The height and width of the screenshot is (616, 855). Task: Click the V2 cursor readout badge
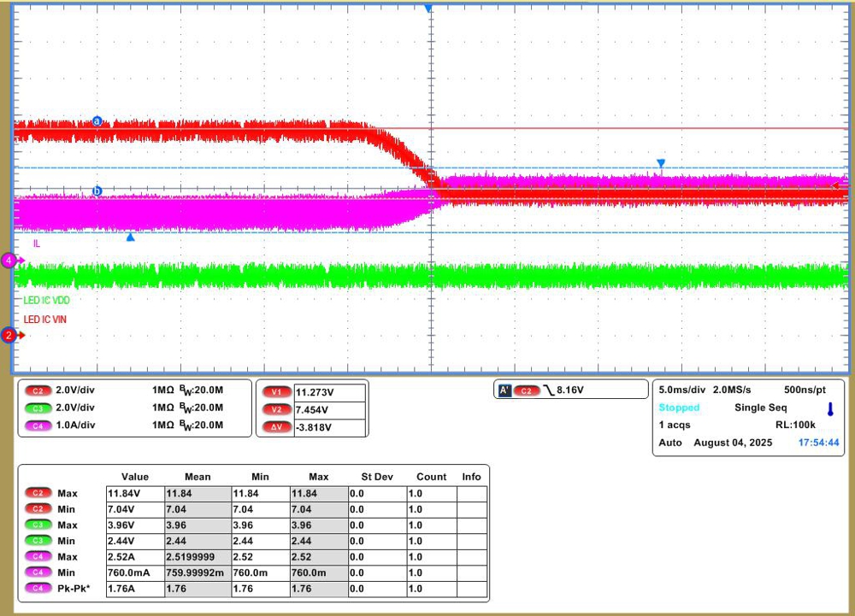click(x=275, y=409)
